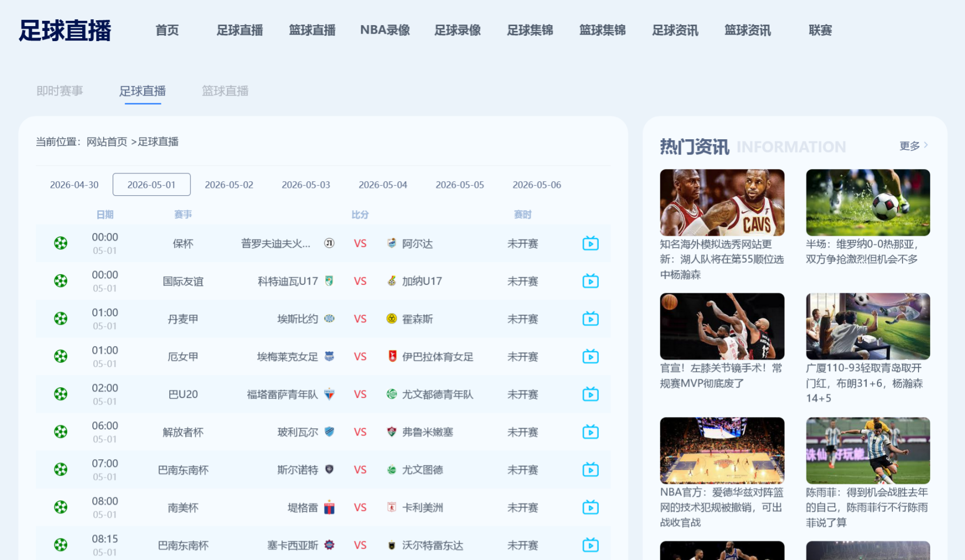The height and width of the screenshot is (560, 965).
Task: Click the 足球直播 site logo
Action: [x=65, y=30]
